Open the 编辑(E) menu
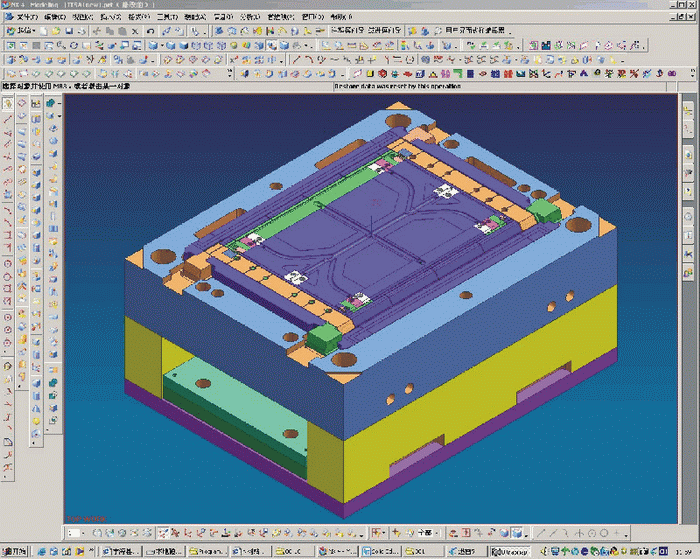Screen dimensions: 700x559 [54, 18]
